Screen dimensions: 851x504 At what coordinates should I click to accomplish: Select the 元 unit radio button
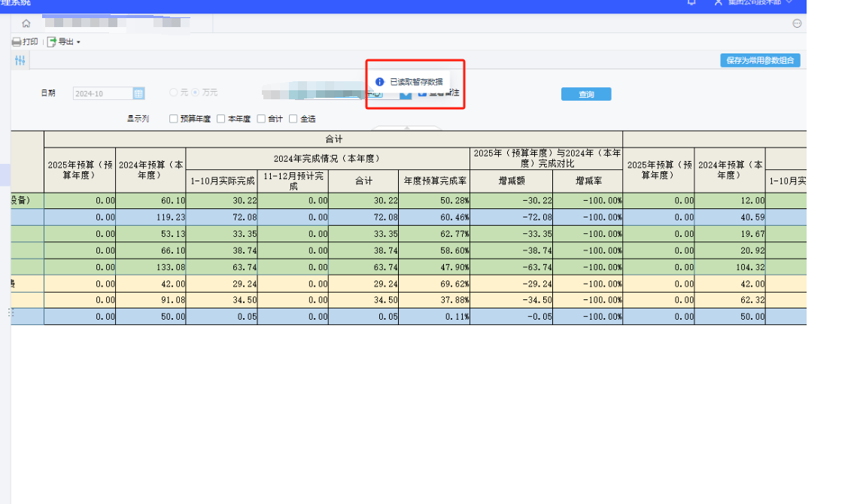pyautogui.click(x=174, y=93)
